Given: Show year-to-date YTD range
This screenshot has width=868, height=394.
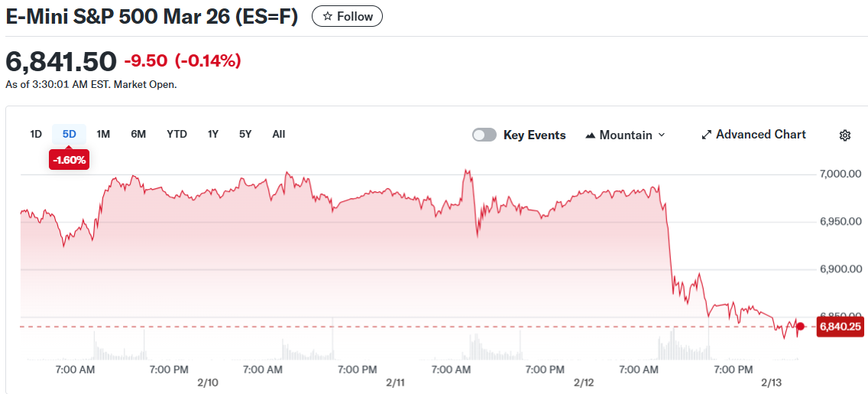Looking at the screenshot, I should point(177,134).
